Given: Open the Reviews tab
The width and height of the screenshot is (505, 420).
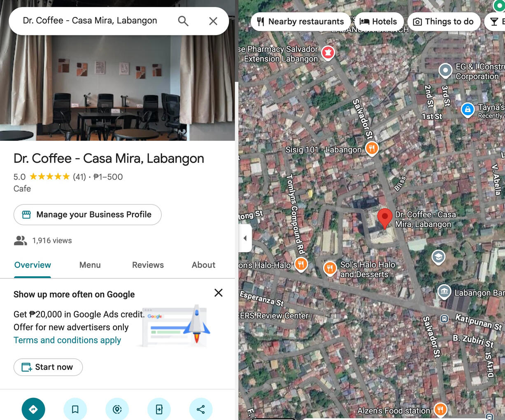Looking at the screenshot, I should (x=148, y=265).
